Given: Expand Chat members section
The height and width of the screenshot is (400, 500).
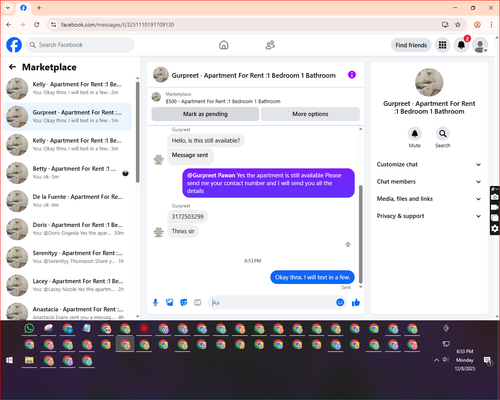Looking at the screenshot, I should coord(429,182).
